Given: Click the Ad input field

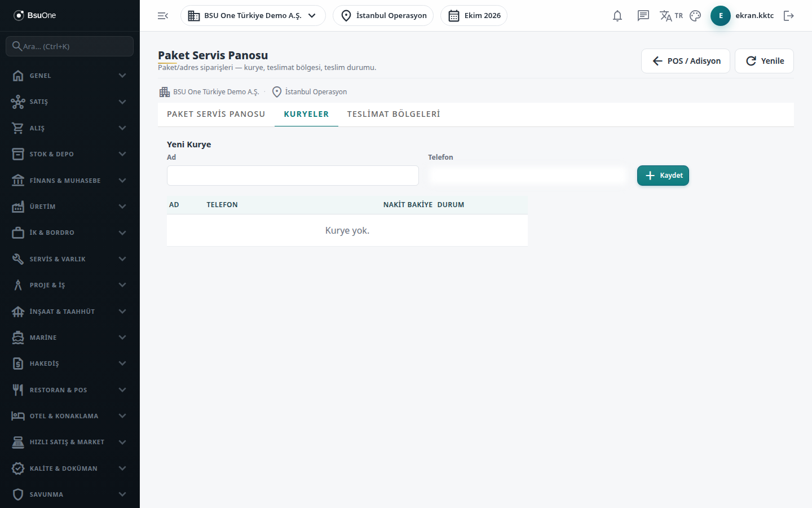Looking at the screenshot, I should 293,176.
